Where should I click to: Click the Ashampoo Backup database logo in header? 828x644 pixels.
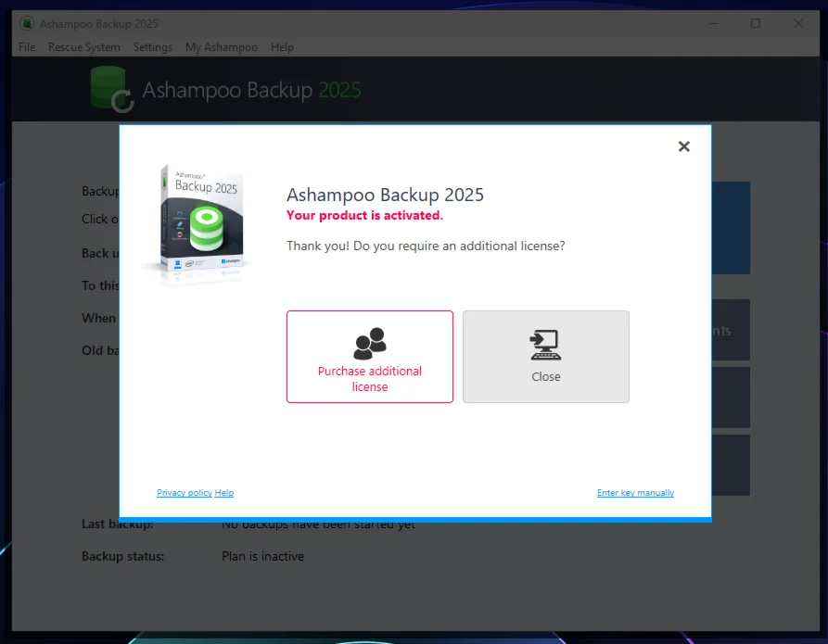point(112,89)
